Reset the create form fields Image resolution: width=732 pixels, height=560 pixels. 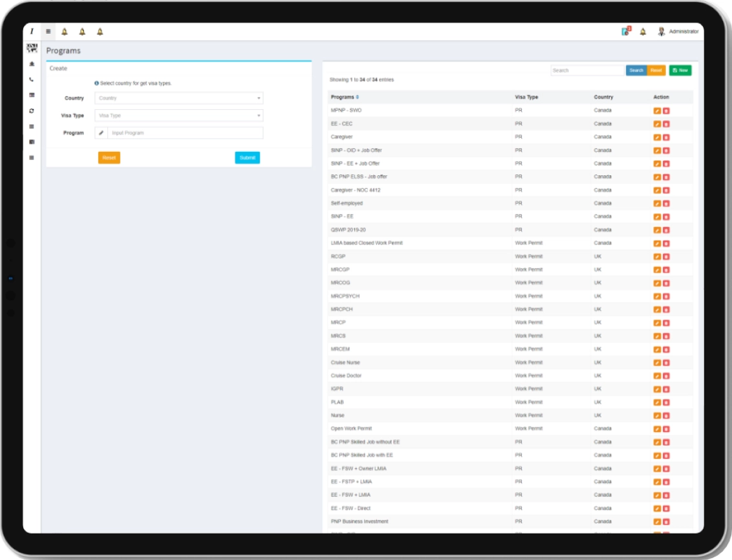coord(109,156)
